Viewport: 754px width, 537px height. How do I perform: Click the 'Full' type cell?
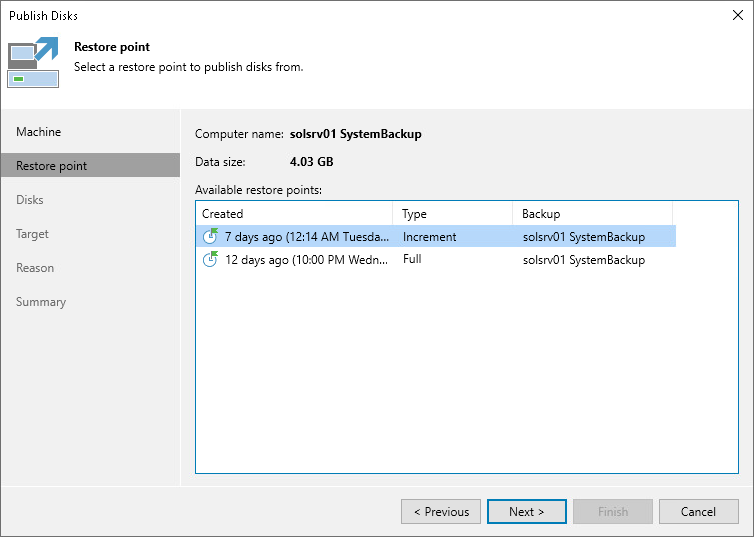[x=412, y=259]
